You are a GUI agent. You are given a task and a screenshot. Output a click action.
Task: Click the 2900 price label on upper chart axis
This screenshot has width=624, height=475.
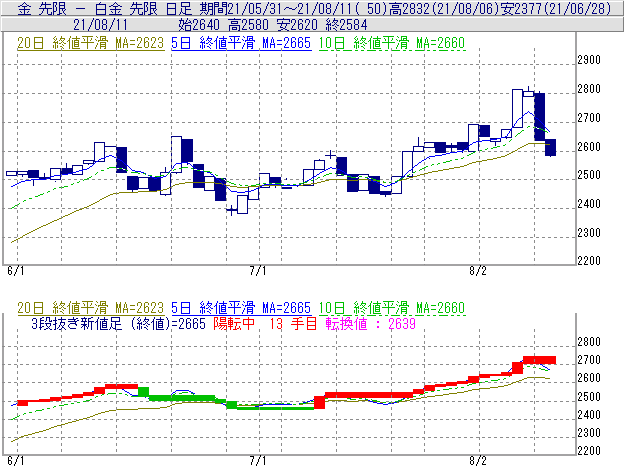[x=589, y=60]
